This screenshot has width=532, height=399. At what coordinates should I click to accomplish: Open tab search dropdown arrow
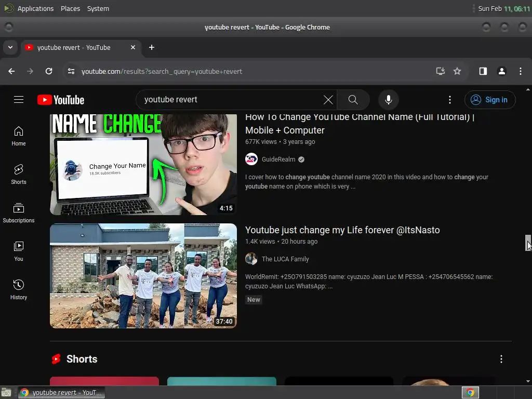pyautogui.click(x=10, y=47)
